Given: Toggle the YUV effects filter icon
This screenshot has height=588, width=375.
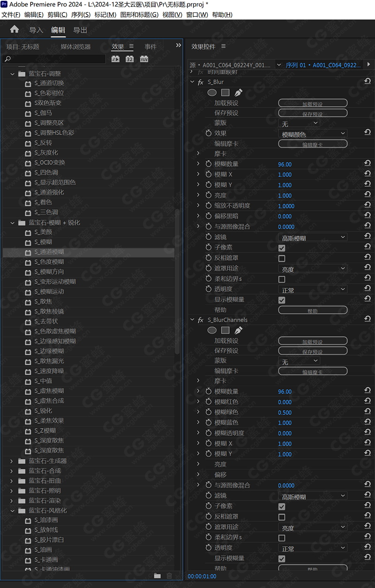Looking at the screenshot, I should coord(144,59).
